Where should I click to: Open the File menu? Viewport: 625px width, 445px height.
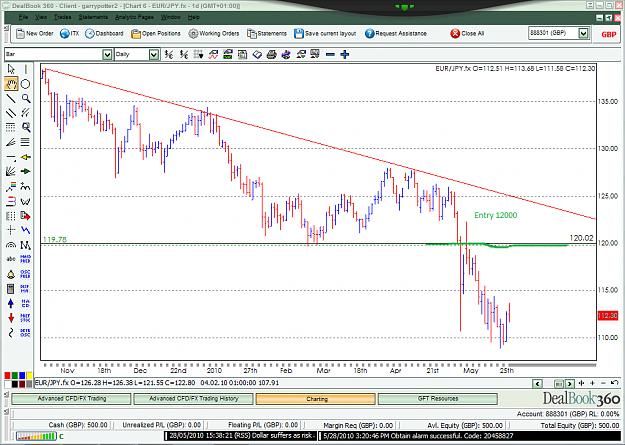pos(24,17)
